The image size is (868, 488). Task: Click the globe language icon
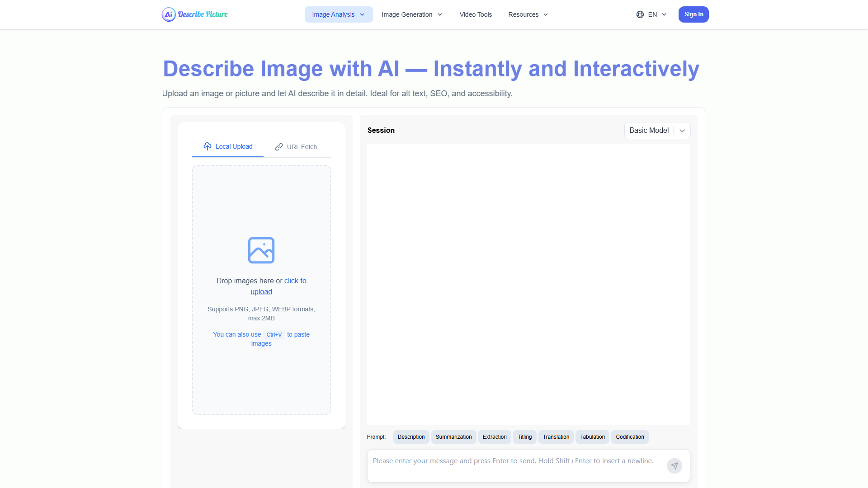tap(640, 14)
